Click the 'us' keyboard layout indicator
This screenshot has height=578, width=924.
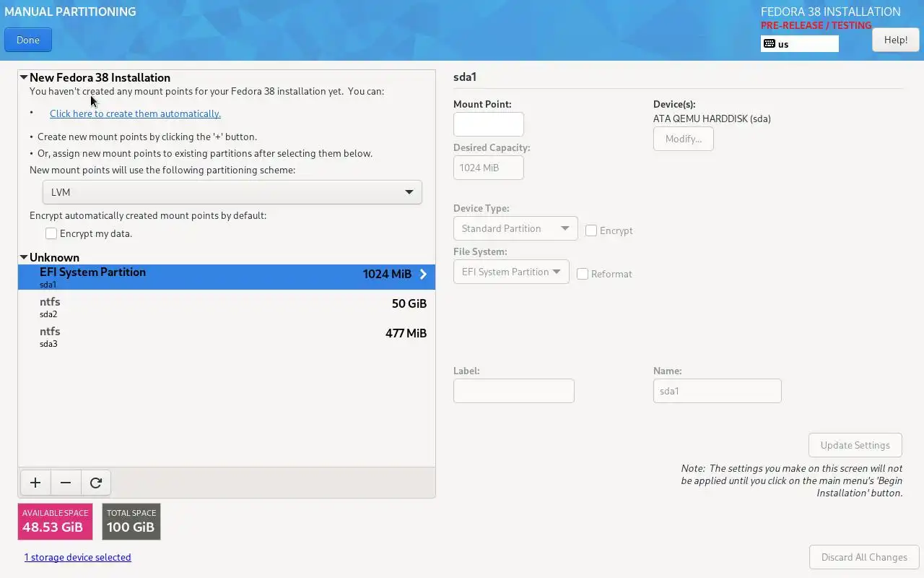[800, 44]
